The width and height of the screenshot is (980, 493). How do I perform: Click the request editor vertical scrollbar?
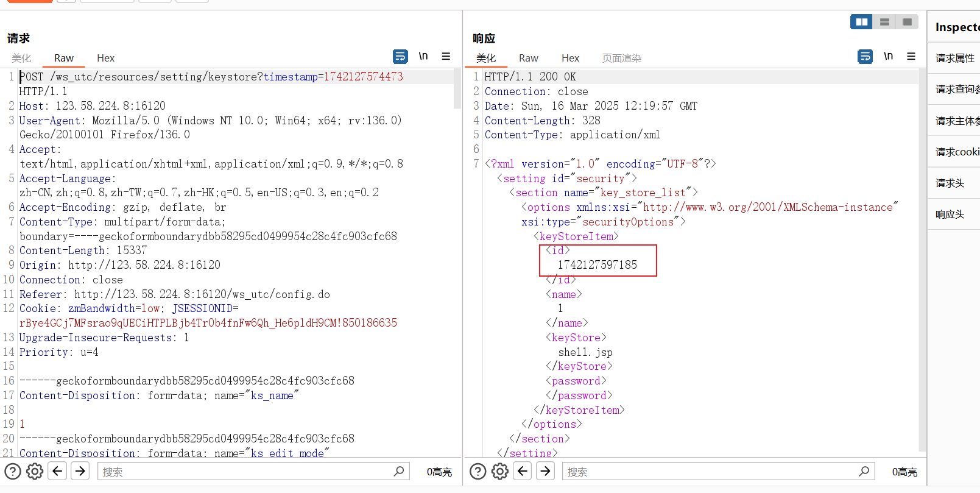point(457,88)
